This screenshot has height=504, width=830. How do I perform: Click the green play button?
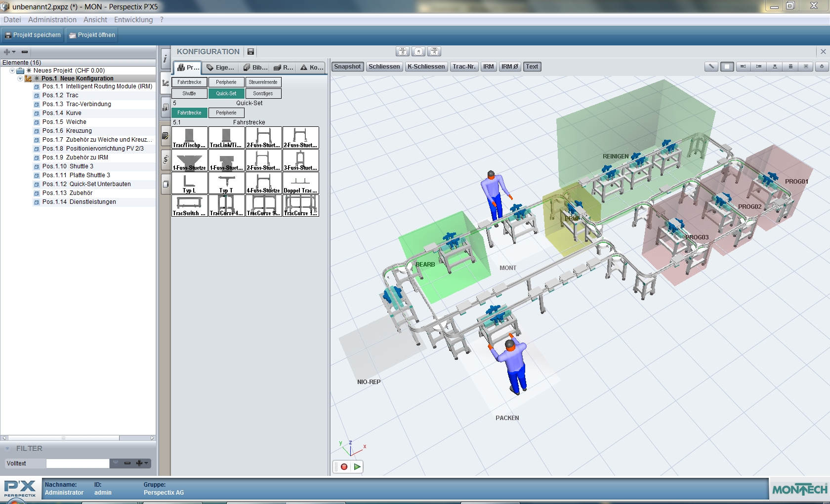coord(357,466)
